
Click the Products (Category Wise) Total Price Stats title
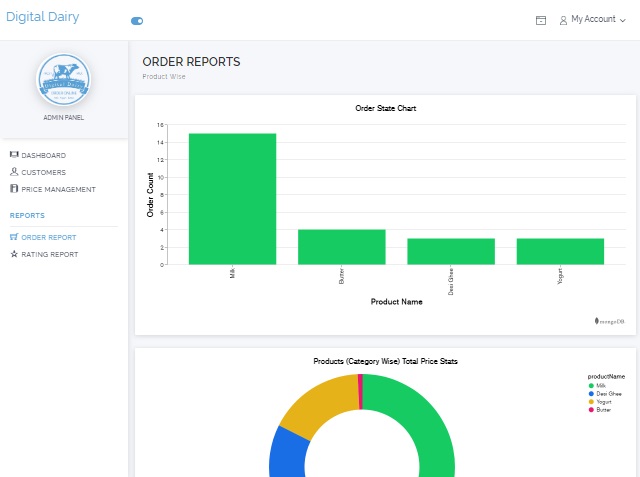click(x=385, y=362)
